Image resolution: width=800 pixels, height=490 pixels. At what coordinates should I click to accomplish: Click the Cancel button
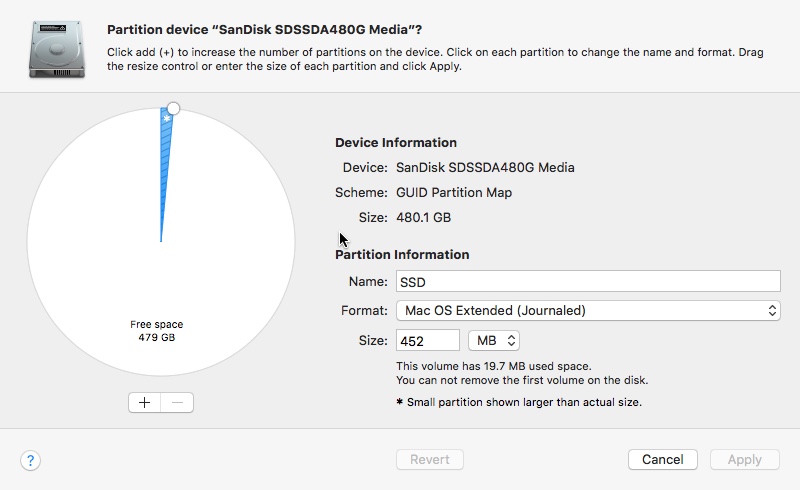coord(662,459)
